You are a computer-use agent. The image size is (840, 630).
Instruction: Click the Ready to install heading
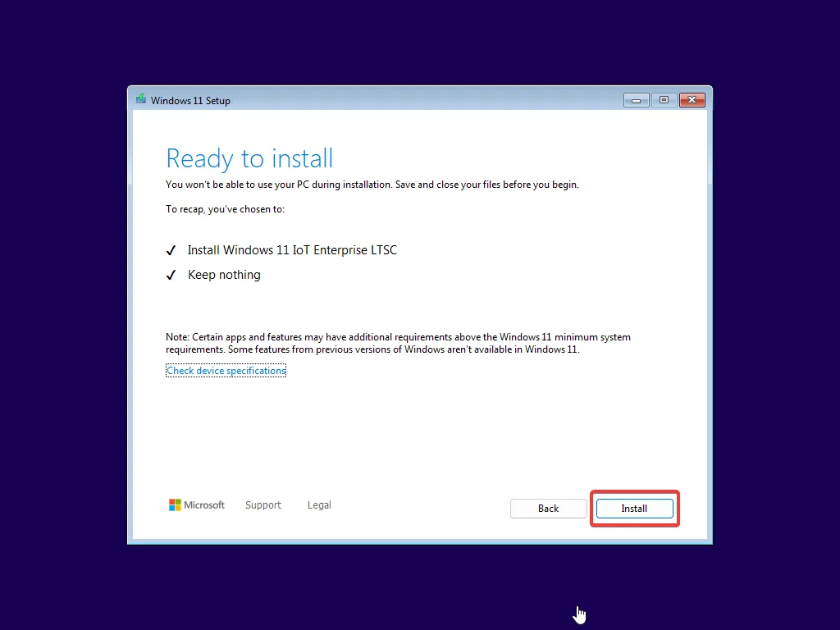[x=249, y=158]
